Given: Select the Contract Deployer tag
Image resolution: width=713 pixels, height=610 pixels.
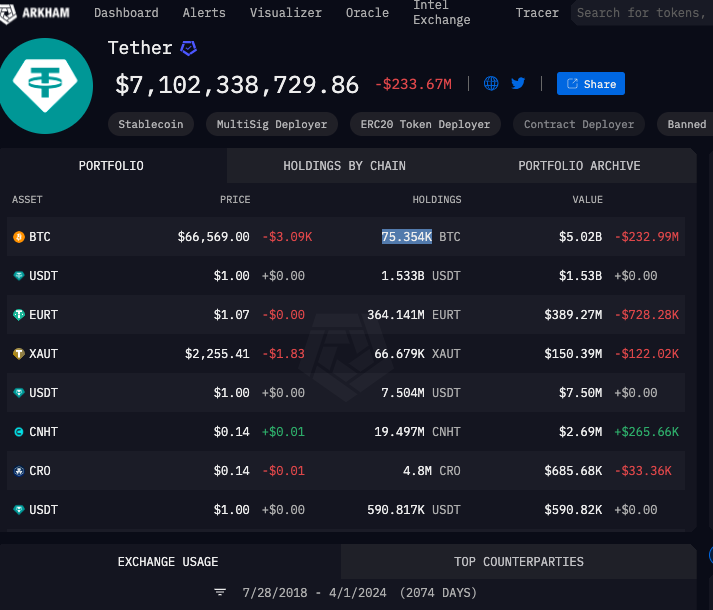Looking at the screenshot, I should point(579,124).
